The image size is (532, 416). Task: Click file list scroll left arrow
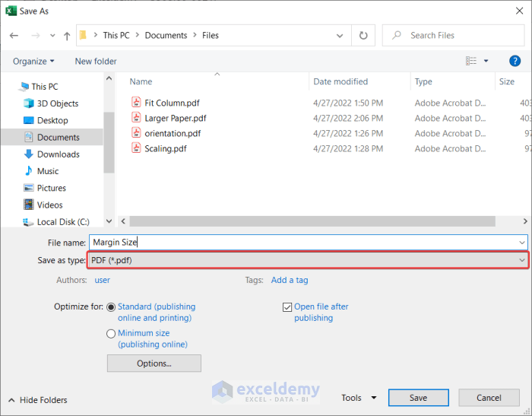(123, 221)
